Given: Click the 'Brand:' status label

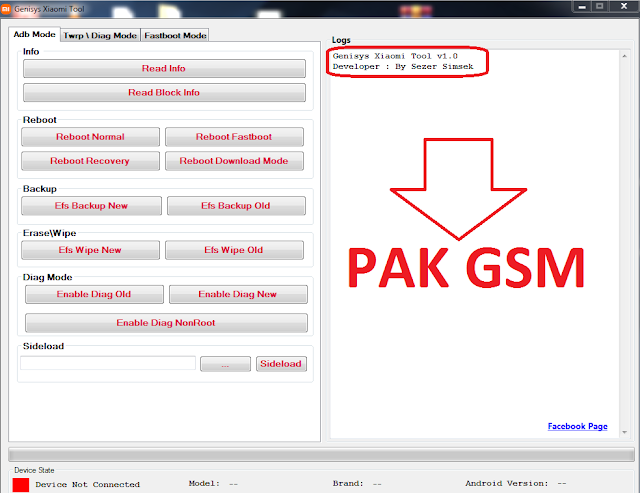Looking at the screenshot, I should coord(348,484).
